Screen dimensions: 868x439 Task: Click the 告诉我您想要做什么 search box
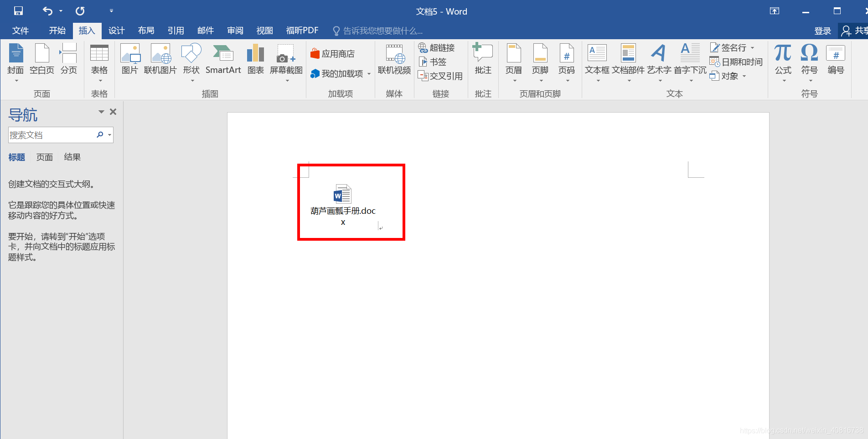point(378,31)
